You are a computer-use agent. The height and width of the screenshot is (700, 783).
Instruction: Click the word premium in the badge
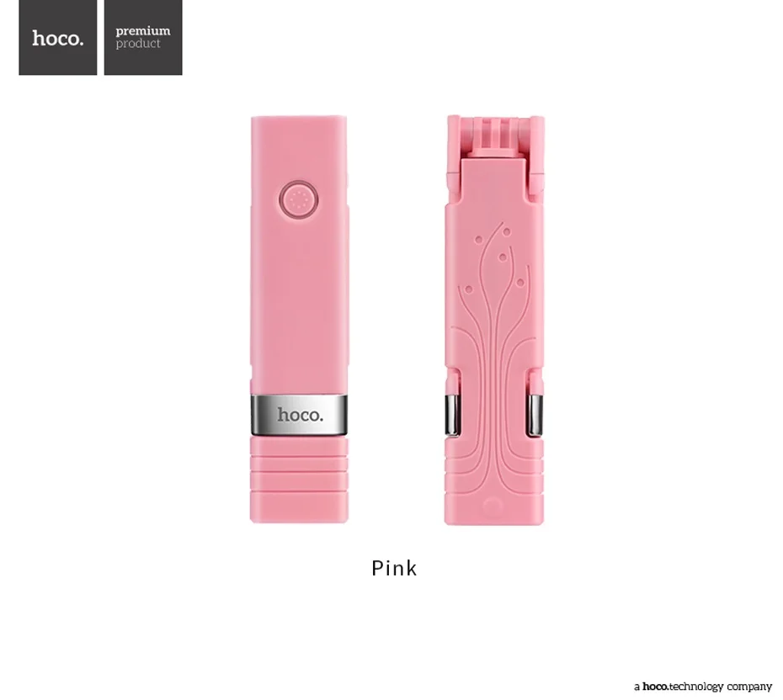[143, 31]
